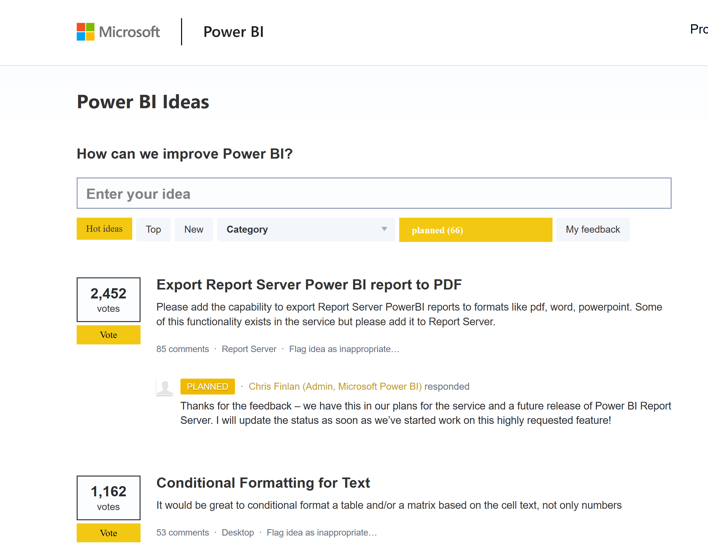
Task: Open the Report Server category link
Action: coord(249,349)
